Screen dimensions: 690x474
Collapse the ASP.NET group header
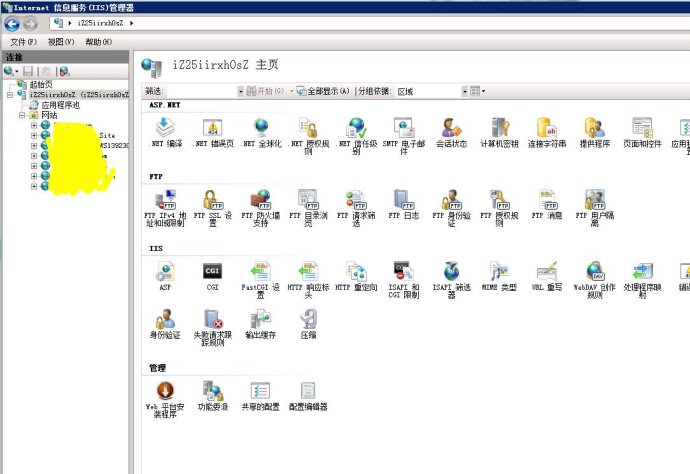(165, 105)
